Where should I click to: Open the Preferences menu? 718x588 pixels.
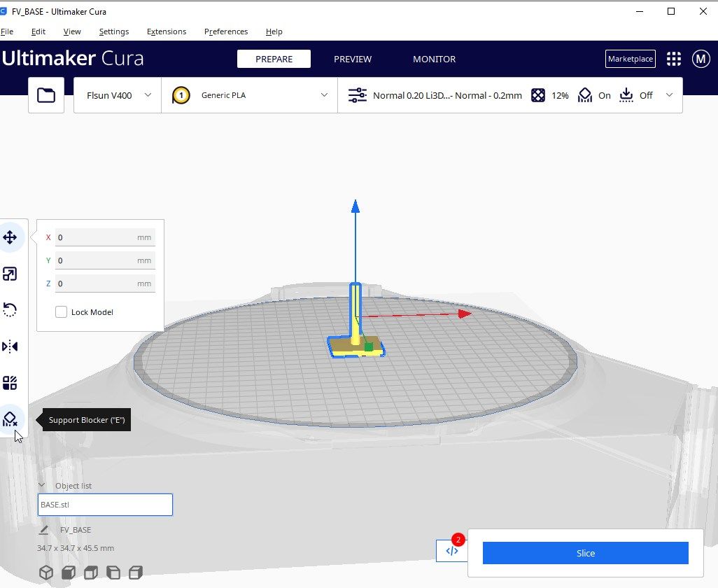(226, 31)
